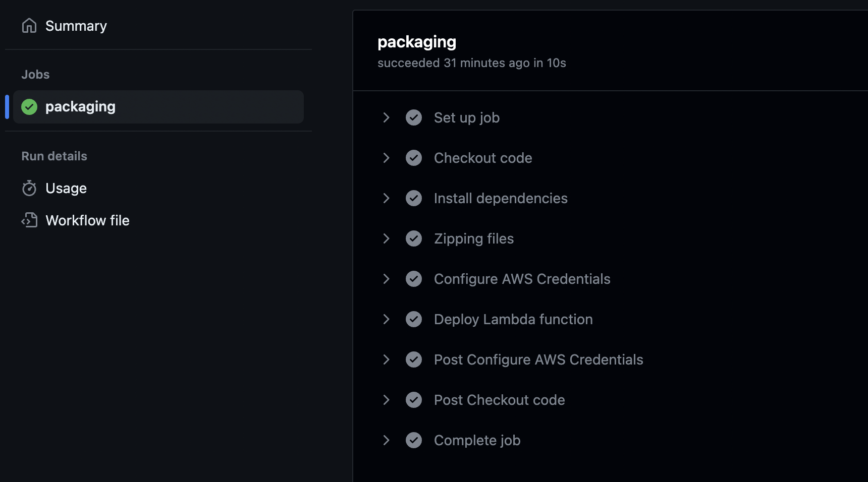The image size is (868, 482).
Task: Expand the Post Configure AWS Credentials step
Action: [x=387, y=359]
